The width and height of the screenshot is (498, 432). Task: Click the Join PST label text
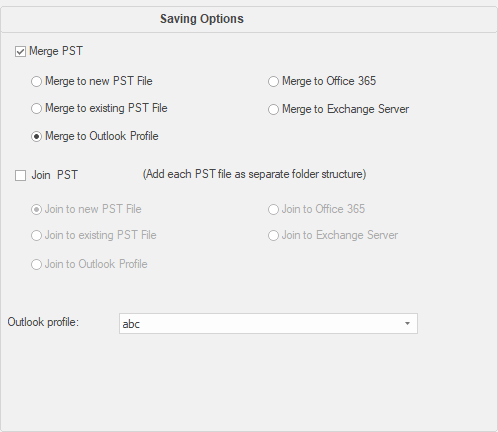click(54, 175)
